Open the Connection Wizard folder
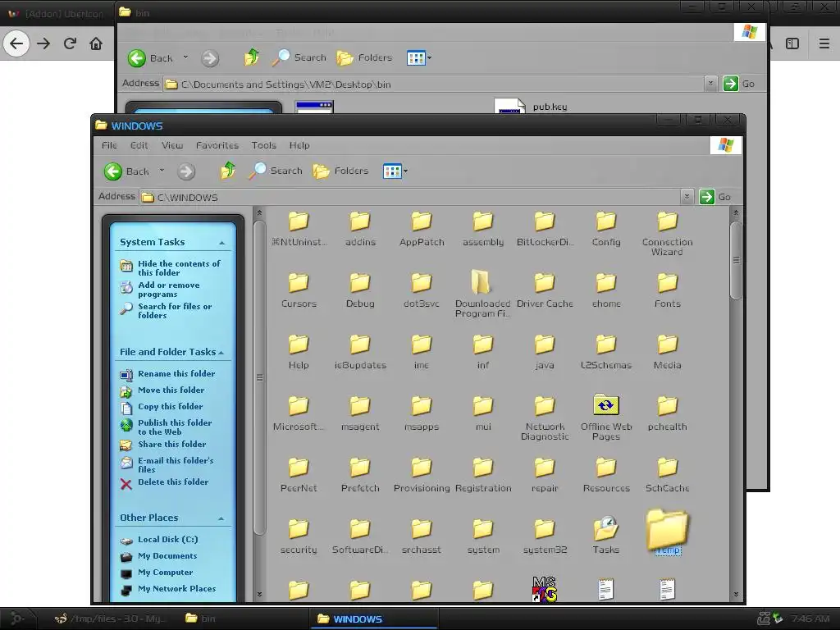 (667, 234)
